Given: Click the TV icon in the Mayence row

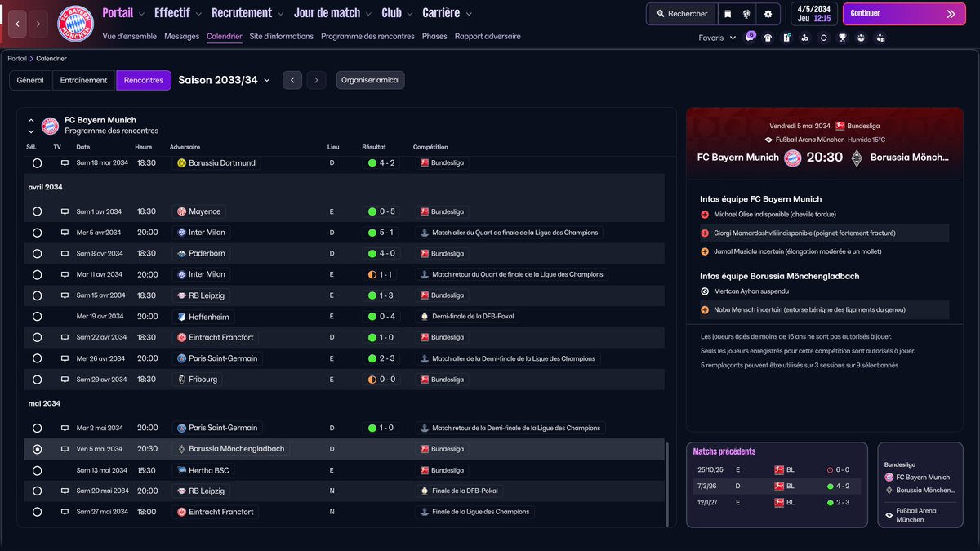Looking at the screenshot, I should point(65,211).
